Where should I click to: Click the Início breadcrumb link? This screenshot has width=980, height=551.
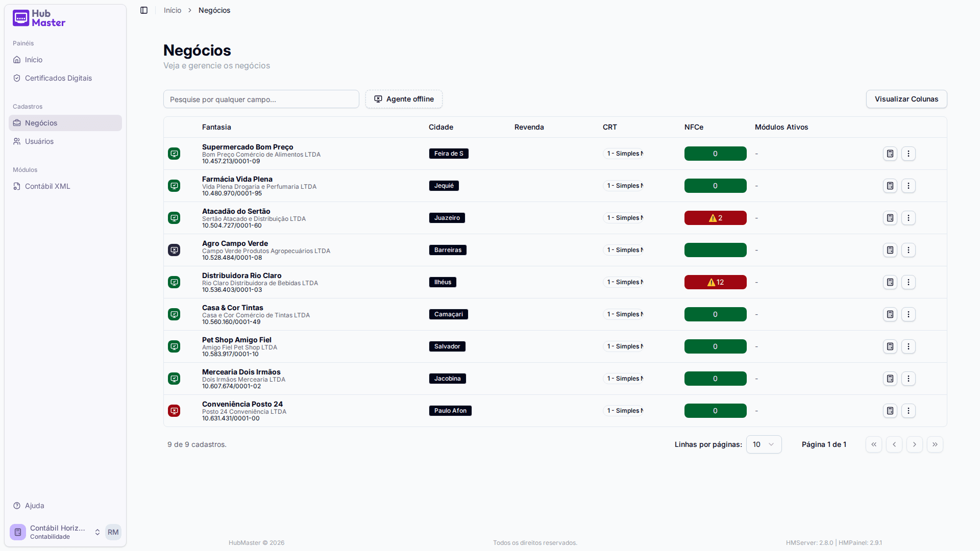[173, 10]
